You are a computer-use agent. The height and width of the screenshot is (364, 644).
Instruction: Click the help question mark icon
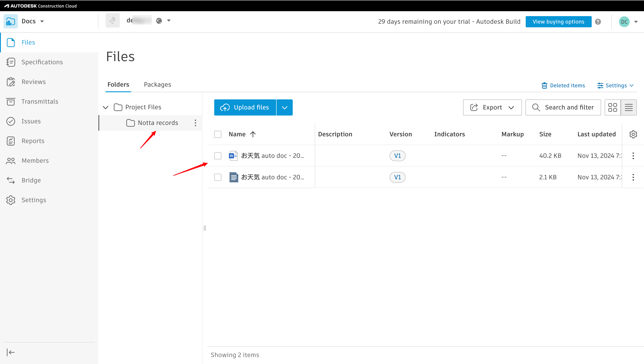click(x=598, y=22)
